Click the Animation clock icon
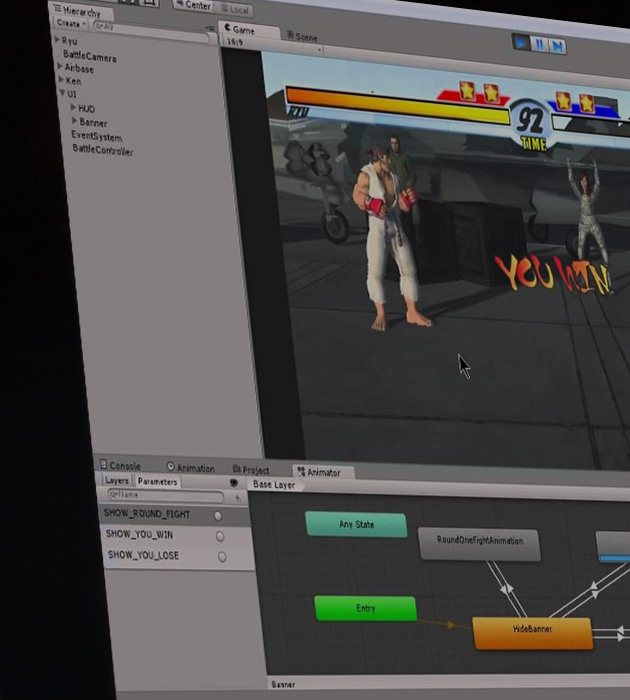Viewport: 630px width, 700px height. pos(170,467)
